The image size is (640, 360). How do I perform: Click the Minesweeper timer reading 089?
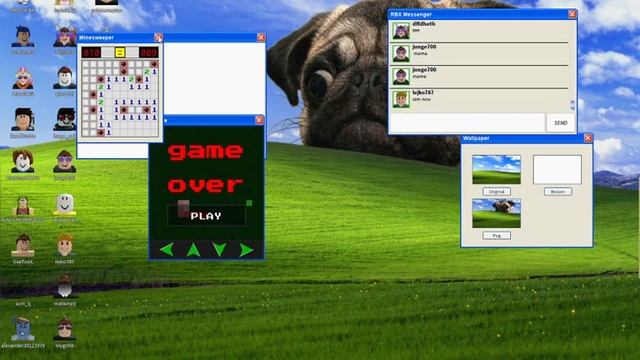point(149,52)
